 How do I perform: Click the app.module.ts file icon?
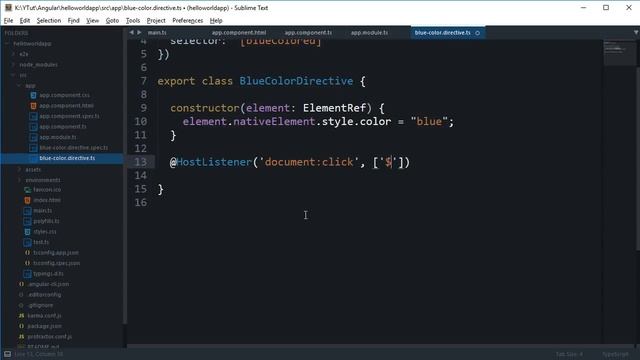(33, 137)
